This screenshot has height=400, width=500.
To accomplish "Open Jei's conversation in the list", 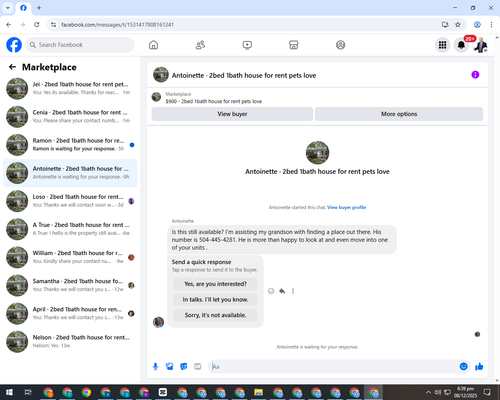I will [70, 88].
